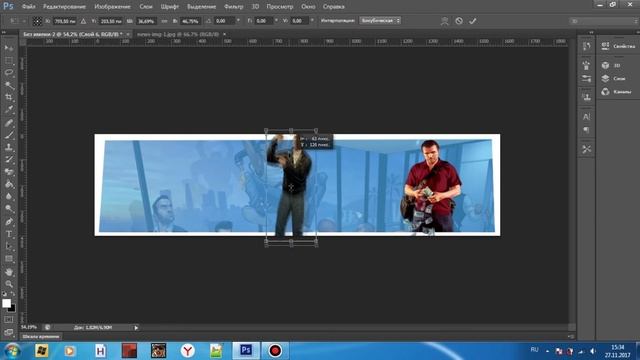Screen dimensions: 640x360
Task: Commit the transform with the checkmark
Action: [473, 21]
